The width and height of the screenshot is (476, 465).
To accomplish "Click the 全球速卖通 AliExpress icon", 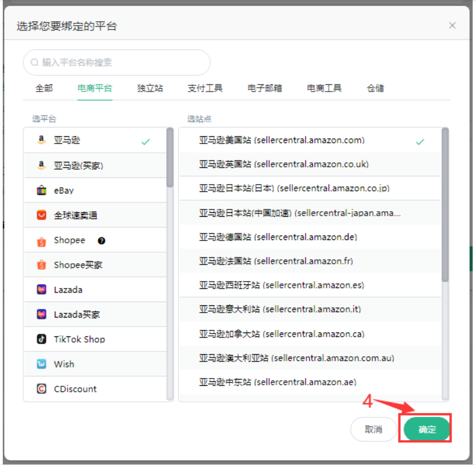I will [41, 215].
